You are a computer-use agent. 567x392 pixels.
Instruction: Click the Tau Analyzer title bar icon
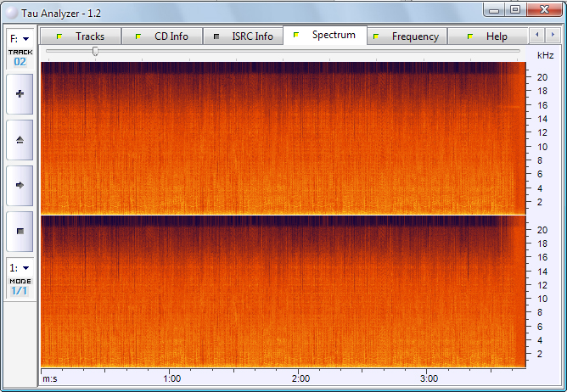[10, 9]
